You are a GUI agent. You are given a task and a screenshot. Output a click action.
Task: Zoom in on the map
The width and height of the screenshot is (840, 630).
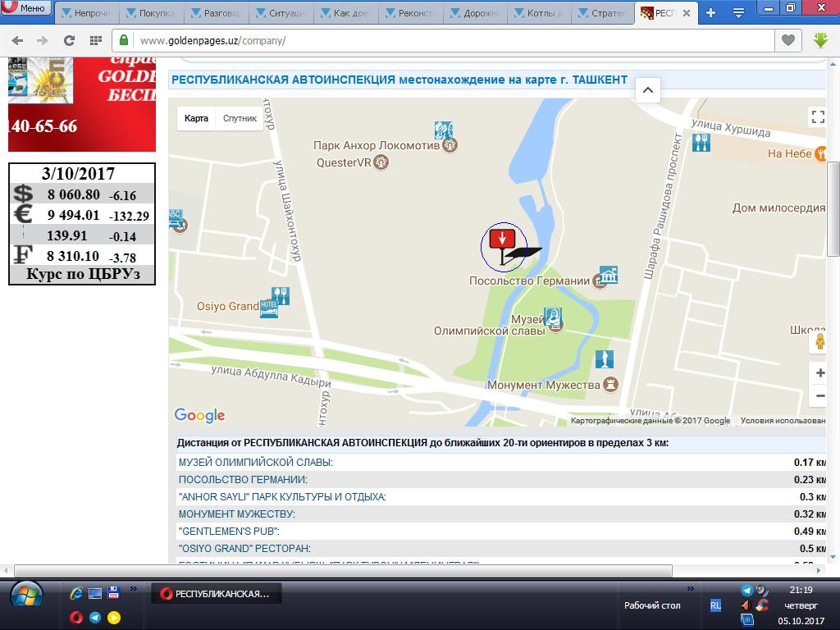[x=819, y=373]
